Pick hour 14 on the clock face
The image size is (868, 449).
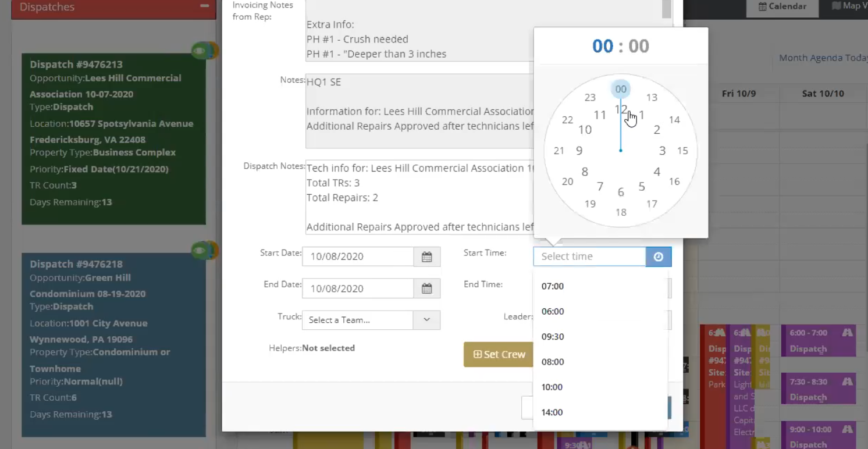674,120
